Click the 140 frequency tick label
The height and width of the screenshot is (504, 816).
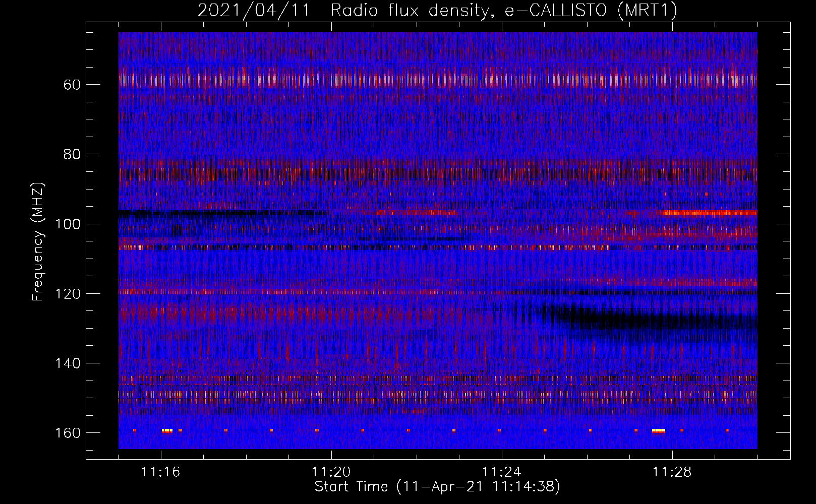68,363
